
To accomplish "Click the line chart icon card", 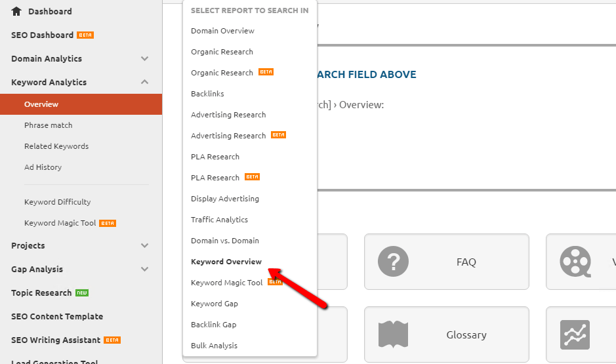I will (575, 334).
